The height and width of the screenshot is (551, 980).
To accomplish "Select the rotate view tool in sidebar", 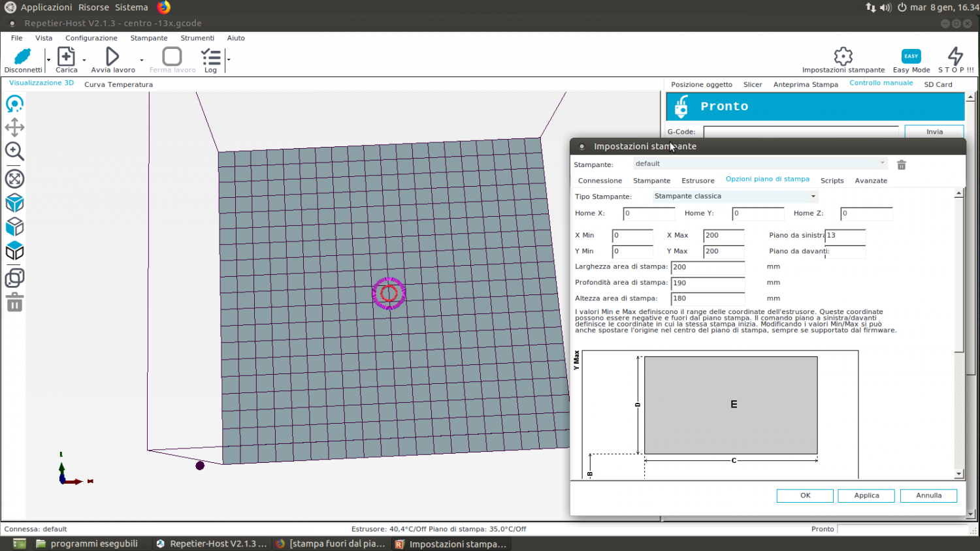I will coord(14,104).
